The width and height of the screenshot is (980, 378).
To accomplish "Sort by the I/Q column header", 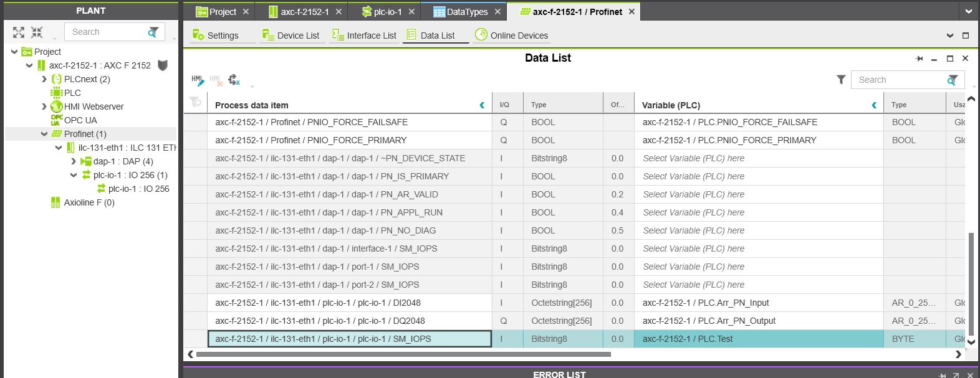I will click(x=507, y=105).
